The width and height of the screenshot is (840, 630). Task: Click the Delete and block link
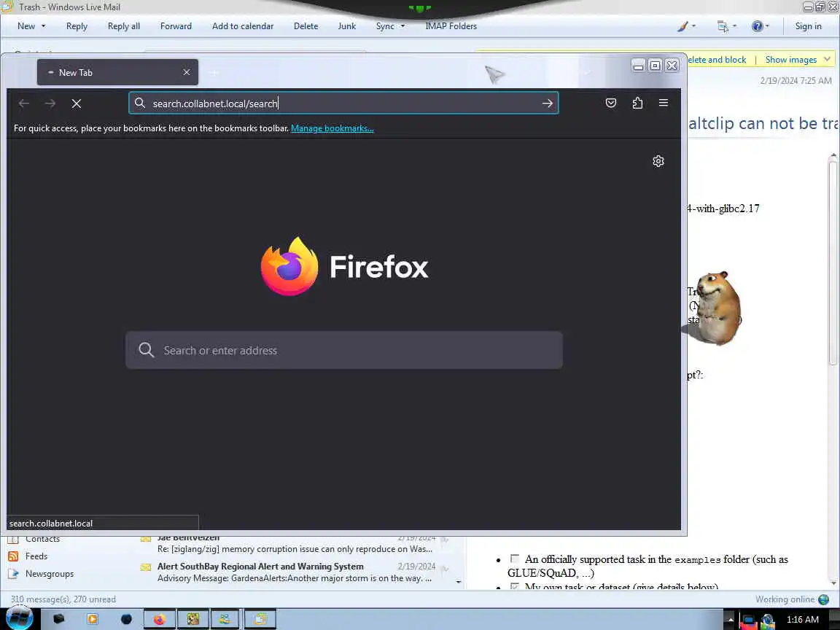coord(717,60)
